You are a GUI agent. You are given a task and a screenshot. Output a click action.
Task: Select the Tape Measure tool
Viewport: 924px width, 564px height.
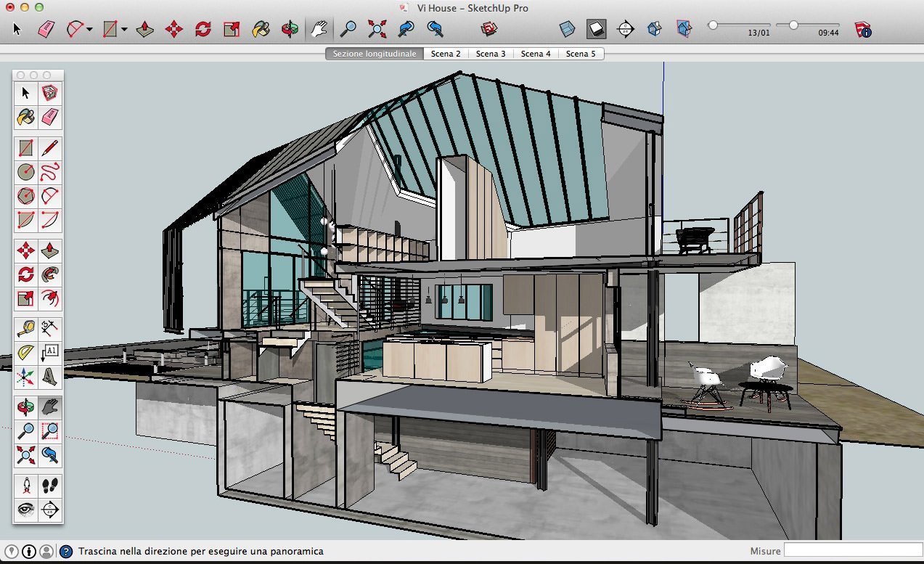point(26,329)
